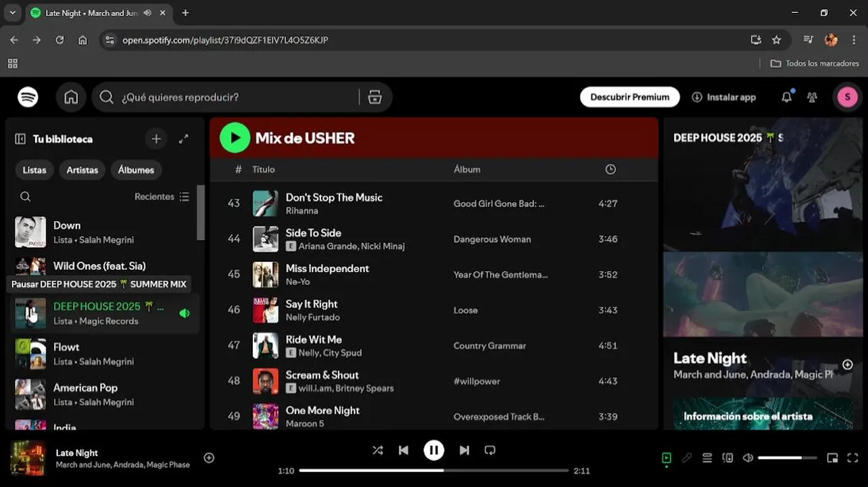Open the Maroon 5 artist link
Screen dimensions: 868x487
coord(305,423)
